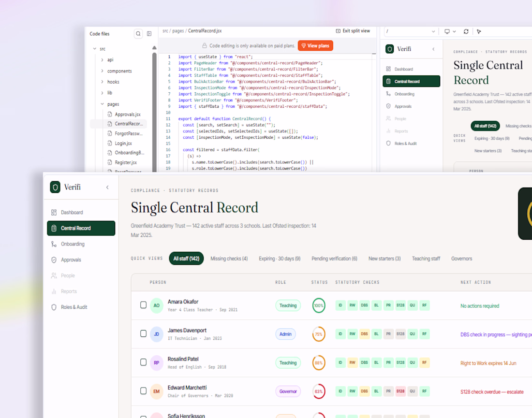
Task: Collapse the Code files panel via layout icon
Action: tap(149, 33)
